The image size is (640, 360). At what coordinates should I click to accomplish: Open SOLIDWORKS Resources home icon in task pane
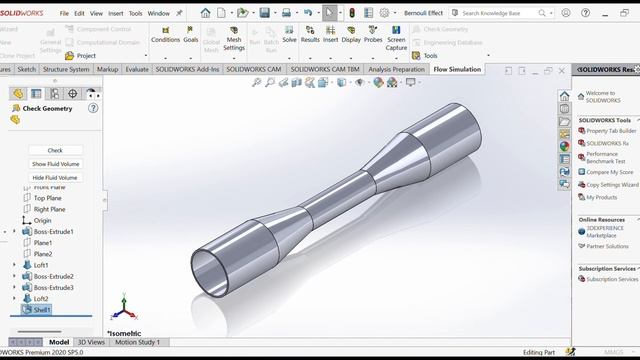pyautogui.click(x=564, y=96)
